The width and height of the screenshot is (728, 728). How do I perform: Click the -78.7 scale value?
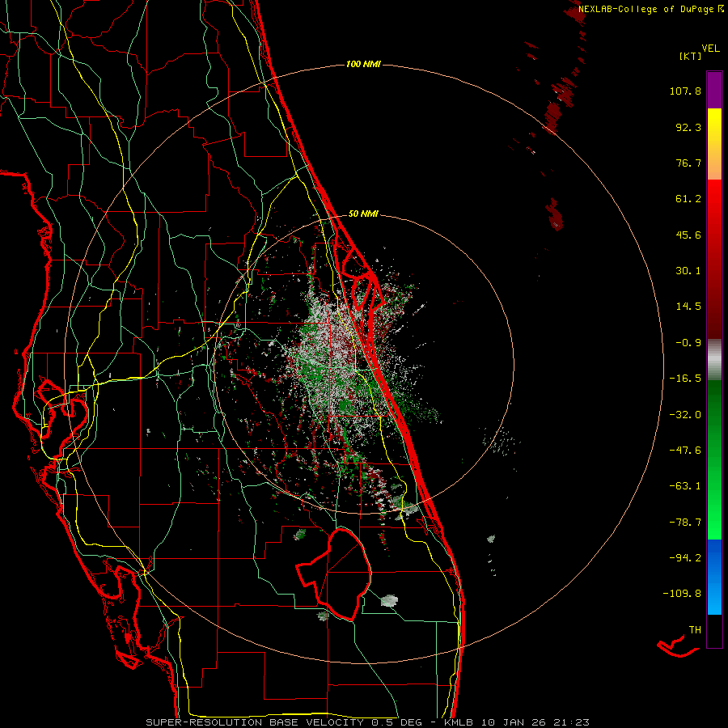[x=685, y=523]
